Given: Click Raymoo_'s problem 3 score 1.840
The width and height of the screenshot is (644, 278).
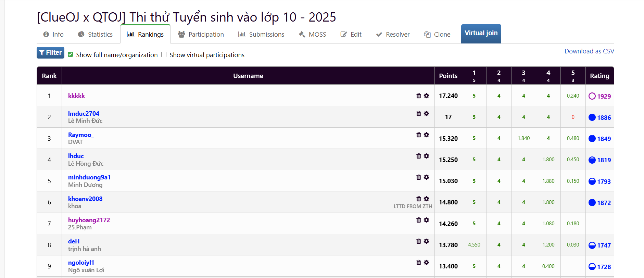Looking at the screenshot, I should pyautogui.click(x=523, y=138).
